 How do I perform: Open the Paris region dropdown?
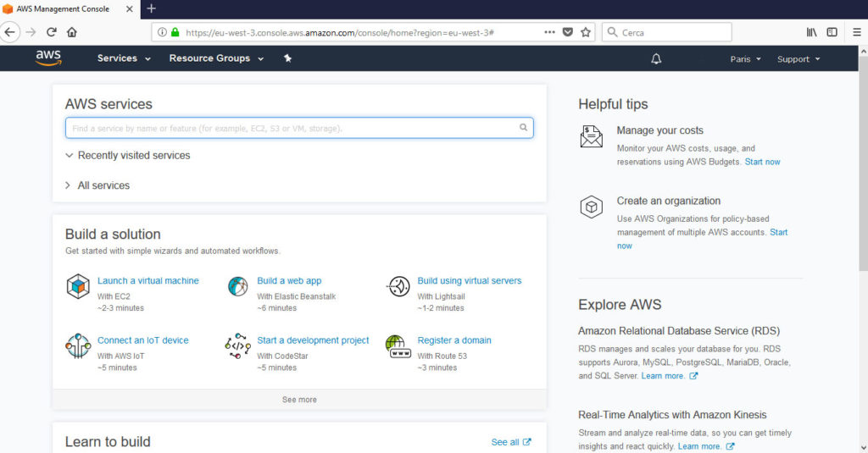(746, 59)
